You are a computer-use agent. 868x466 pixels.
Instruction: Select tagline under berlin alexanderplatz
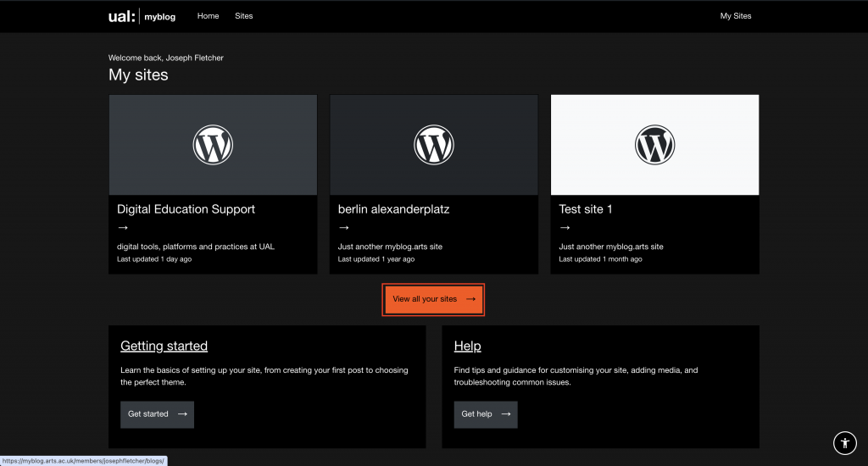[x=390, y=247]
